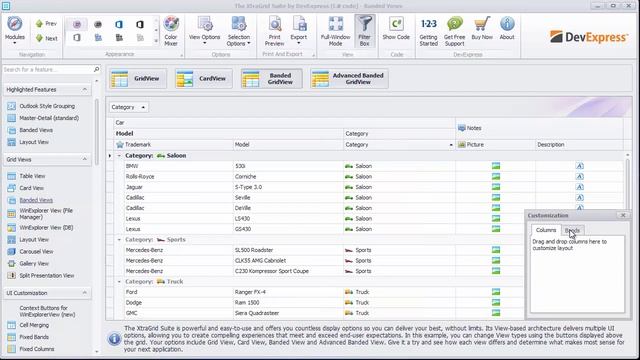Open picture icon in Rolls-Royce row
The image size is (640, 360).
496,177
